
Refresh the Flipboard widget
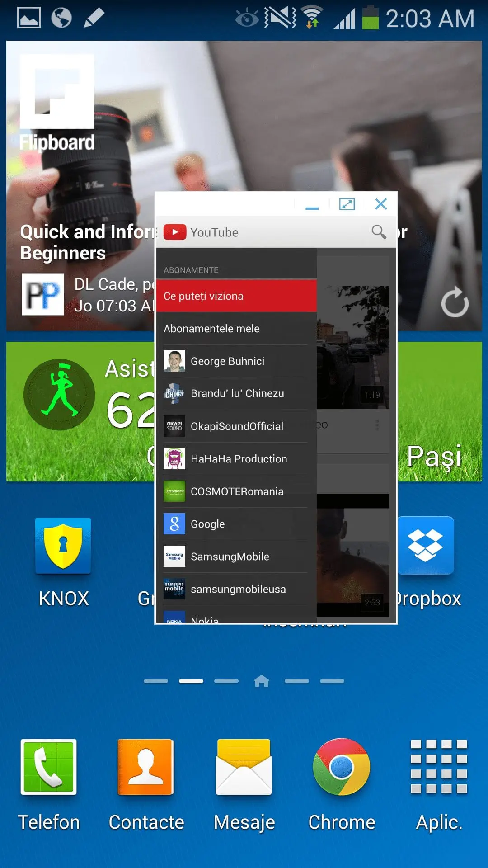(x=455, y=302)
